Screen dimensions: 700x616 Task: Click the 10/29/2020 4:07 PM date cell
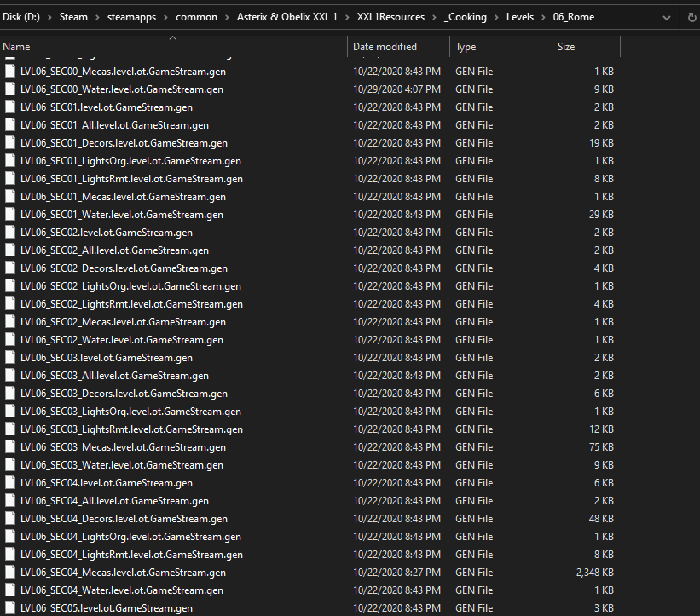pyautogui.click(x=396, y=89)
